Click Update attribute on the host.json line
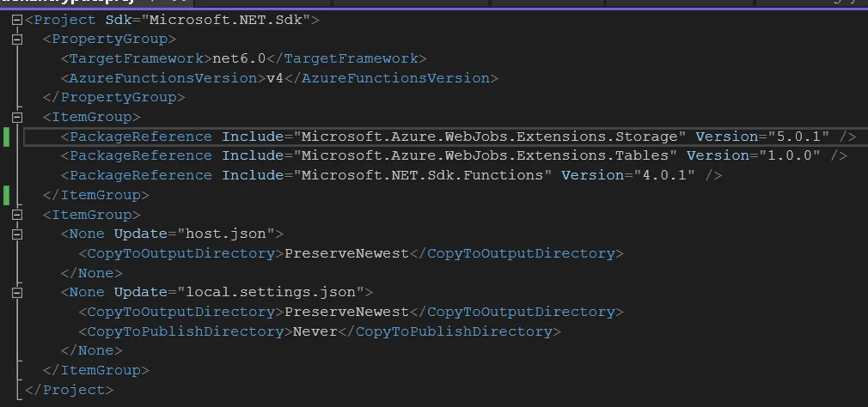This screenshot has height=407, width=868. [141, 234]
